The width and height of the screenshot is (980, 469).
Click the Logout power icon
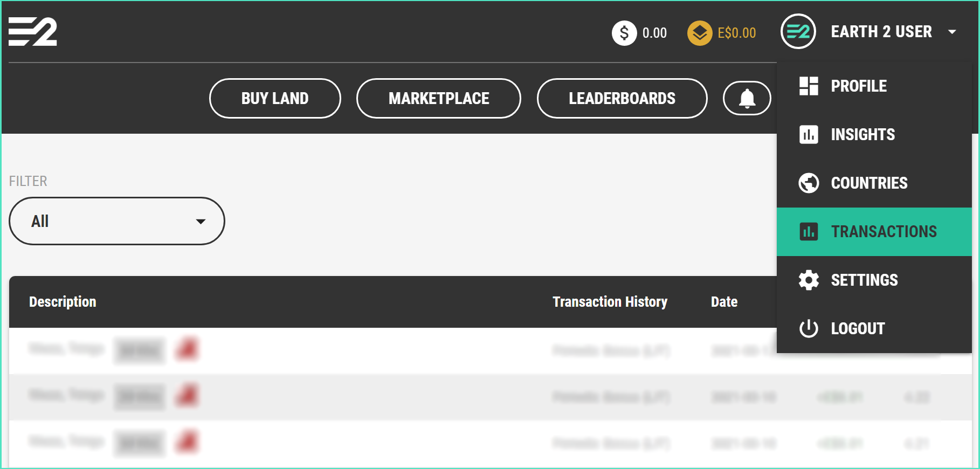(x=809, y=328)
